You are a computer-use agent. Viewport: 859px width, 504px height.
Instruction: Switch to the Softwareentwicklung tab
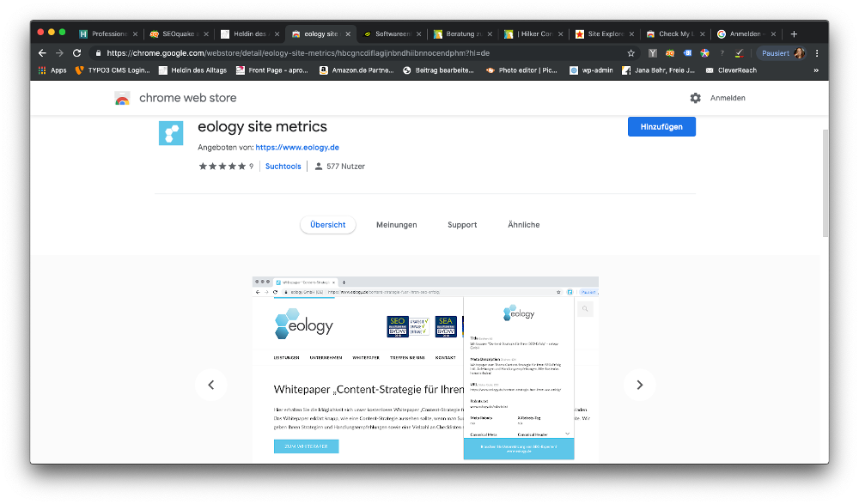pos(393,34)
